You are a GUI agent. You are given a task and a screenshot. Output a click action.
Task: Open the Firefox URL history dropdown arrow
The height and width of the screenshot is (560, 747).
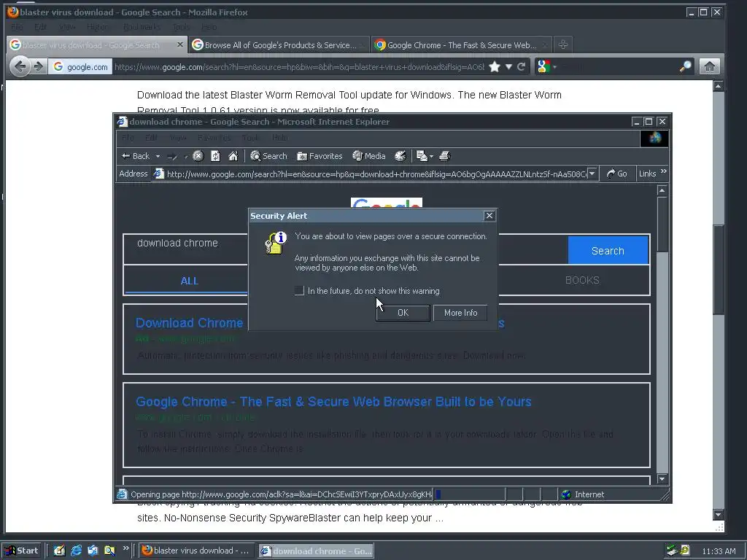click(508, 66)
